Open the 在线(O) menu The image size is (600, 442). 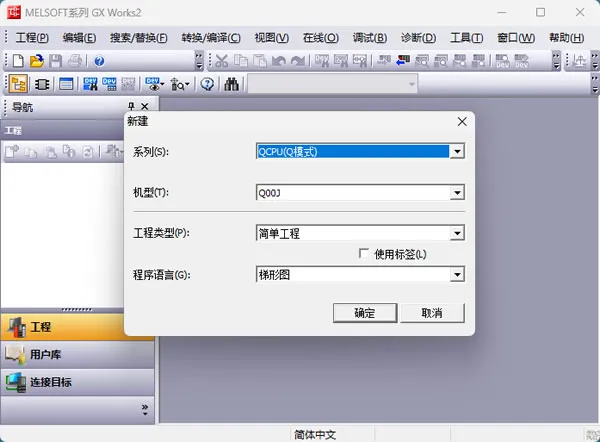(321, 38)
